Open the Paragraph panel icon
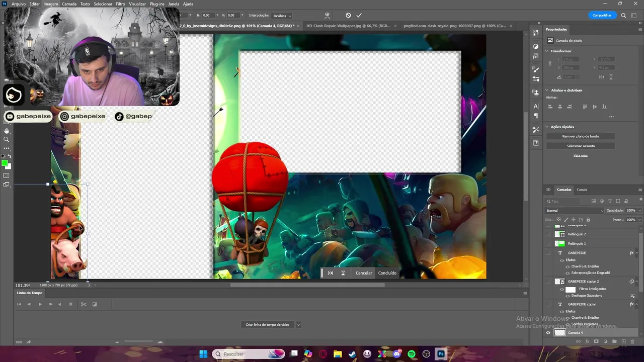This screenshot has width=644, height=362. pos(536,116)
